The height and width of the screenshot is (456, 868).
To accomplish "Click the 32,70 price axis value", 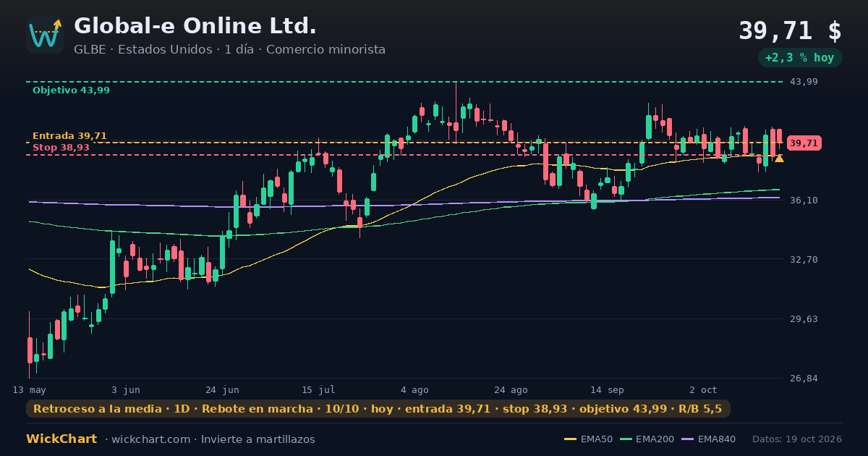I will pos(804,259).
